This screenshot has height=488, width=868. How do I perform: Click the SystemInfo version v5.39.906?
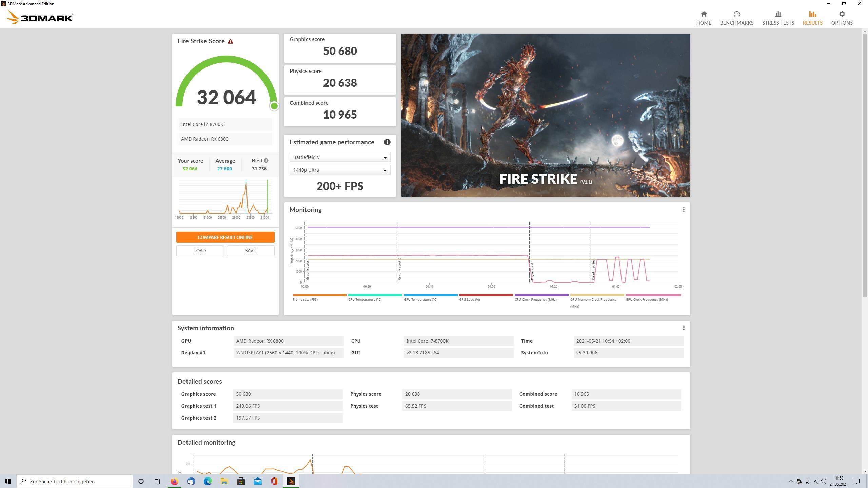point(628,353)
